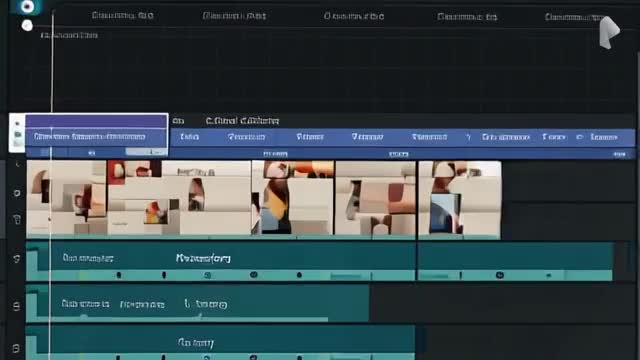Click the first label on the second audio track

coord(86,304)
